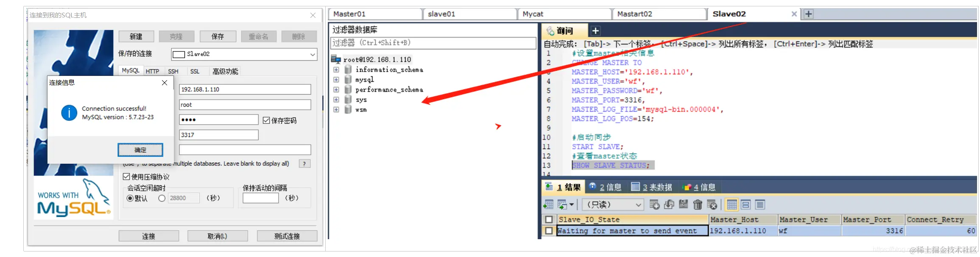Screen dimensions: 980x257
Task: Expand the wsm database tree node
Action: tap(336, 109)
